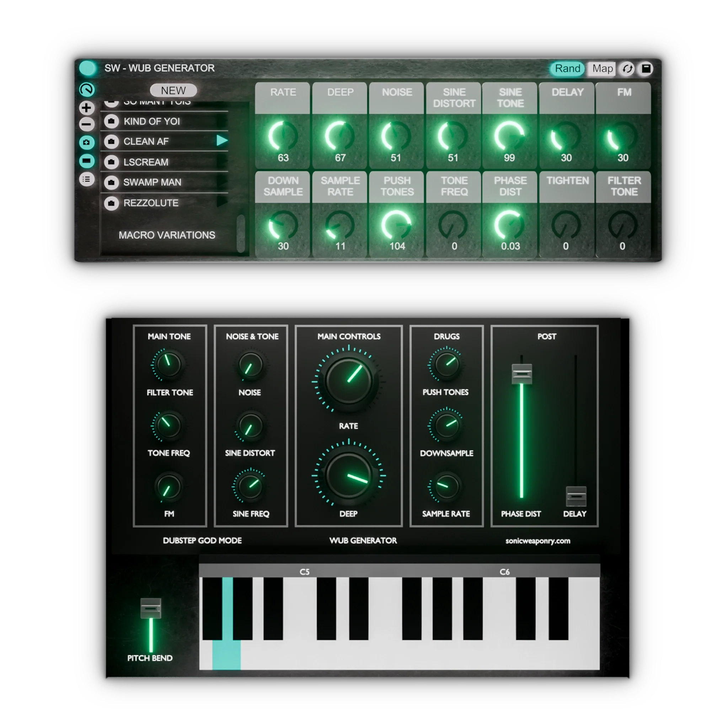Click the snapshot icon beside CLEAN AF
The image size is (728, 728).
(x=112, y=142)
